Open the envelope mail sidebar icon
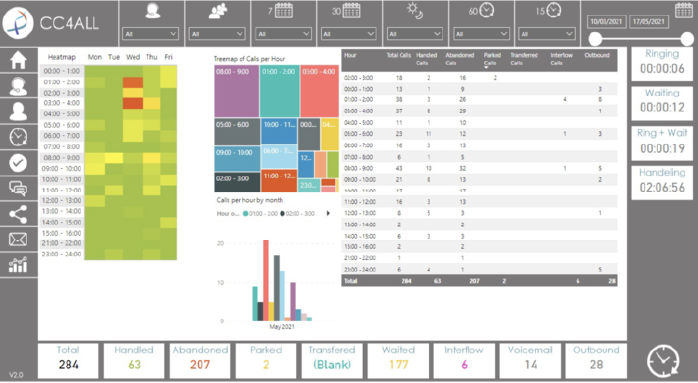Screen dimensions: 698x383 (18, 240)
